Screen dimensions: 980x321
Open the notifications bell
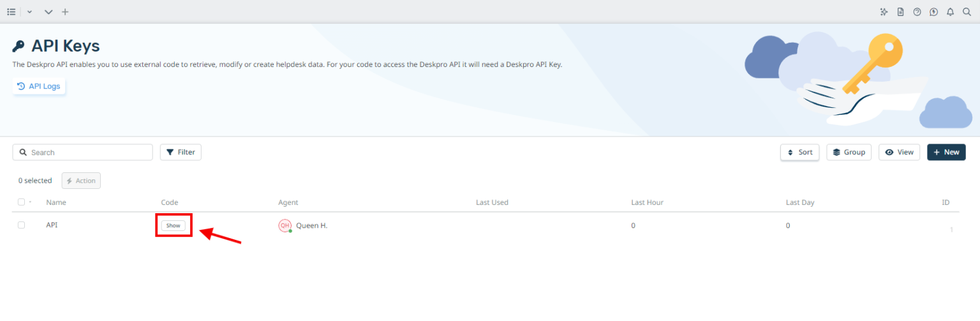coord(950,11)
